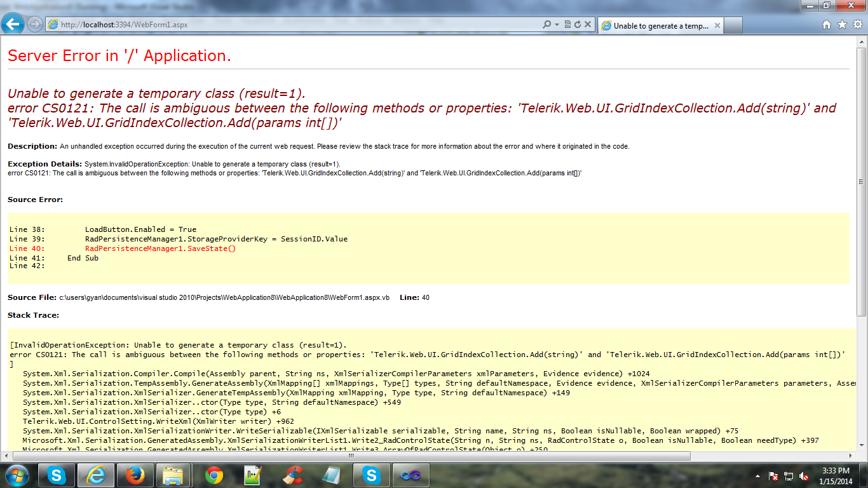Open the green notepad icon in taskbar
Screen dimensions: 868x488
(x=253, y=475)
